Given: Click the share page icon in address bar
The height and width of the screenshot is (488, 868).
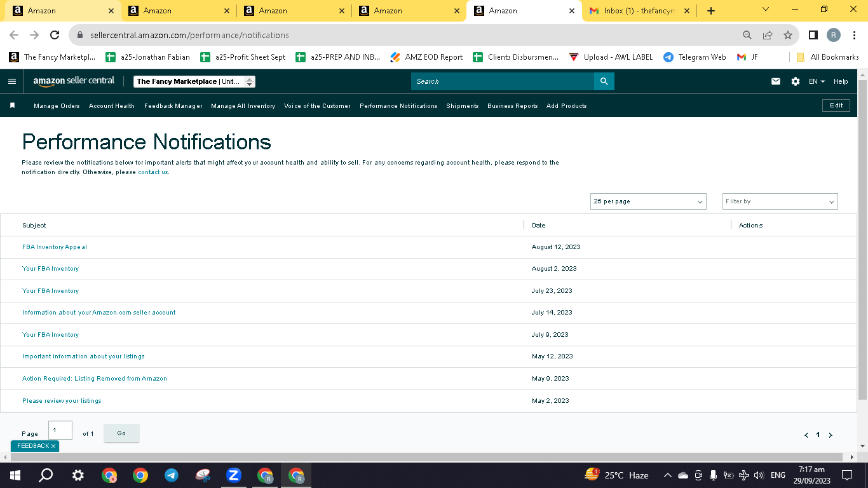Looking at the screenshot, I should pyautogui.click(x=768, y=35).
